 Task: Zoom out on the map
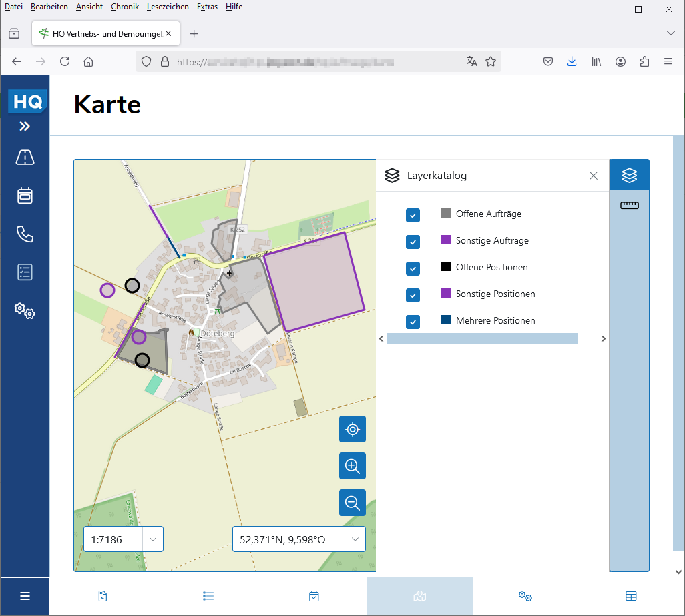(x=353, y=503)
